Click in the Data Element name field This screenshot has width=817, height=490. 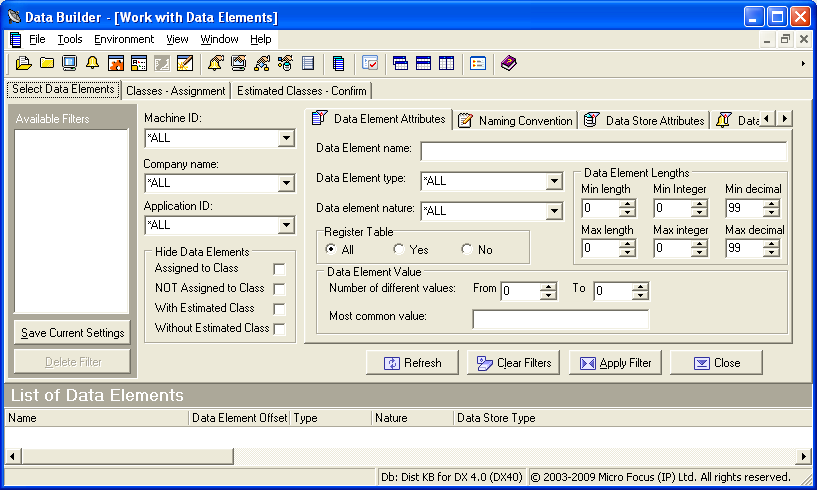pos(603,151)
